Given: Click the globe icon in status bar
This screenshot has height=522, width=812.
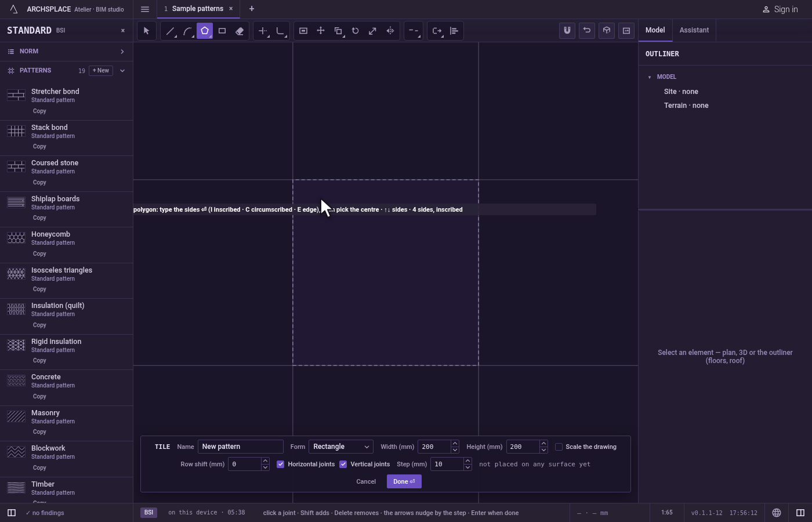Looking at the screenshot, I should 777,513.
